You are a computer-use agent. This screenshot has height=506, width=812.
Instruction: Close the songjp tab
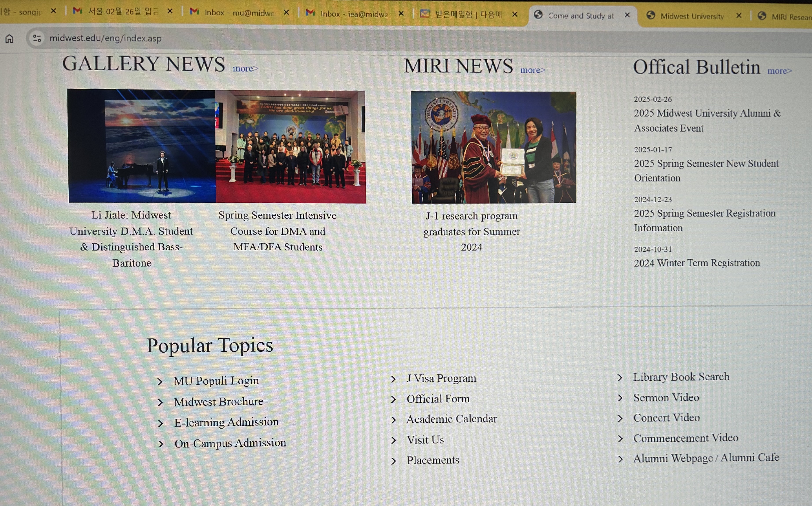(53, 11)
